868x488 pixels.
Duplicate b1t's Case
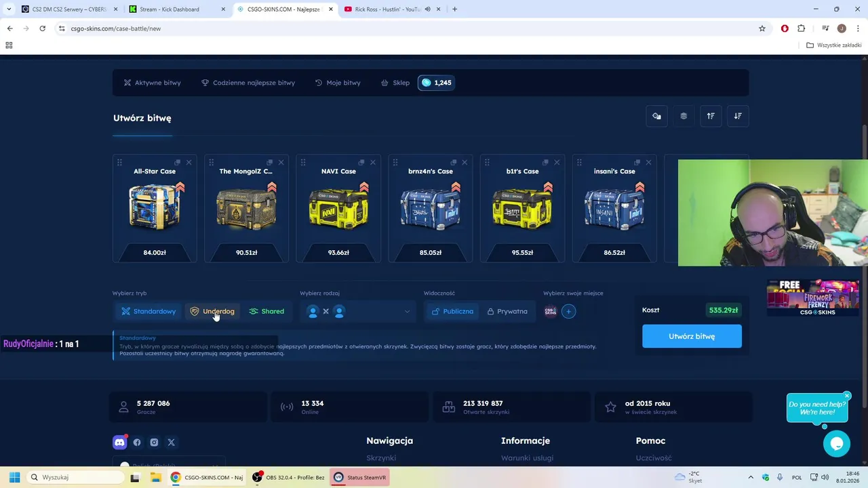[x=546, y=163]
